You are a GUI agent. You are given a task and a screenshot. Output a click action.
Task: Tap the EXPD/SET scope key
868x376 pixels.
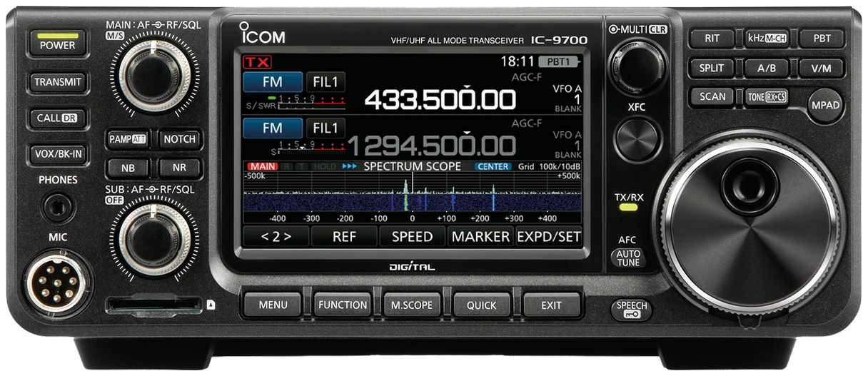549,236
